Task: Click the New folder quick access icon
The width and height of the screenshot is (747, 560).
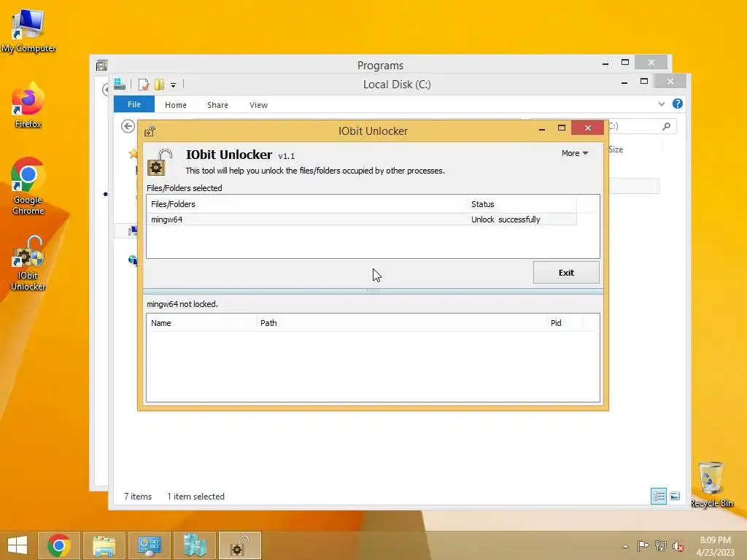Action: 159,85
